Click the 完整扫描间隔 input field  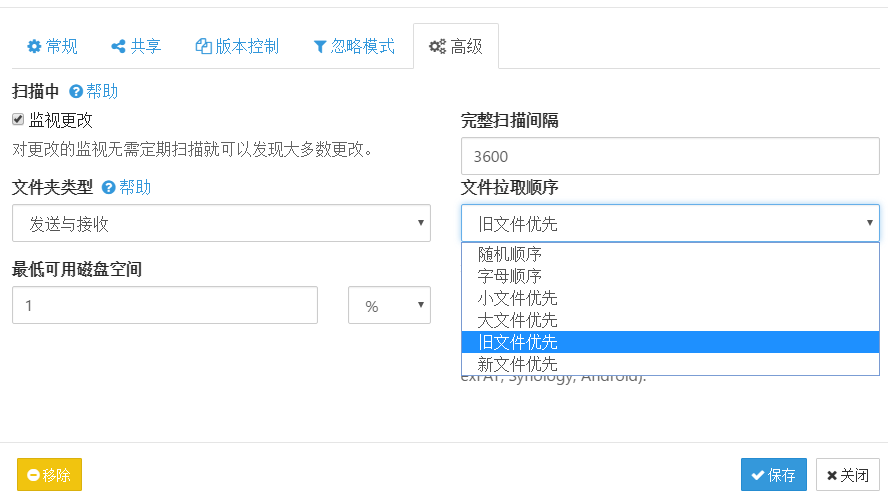(670, 156)
